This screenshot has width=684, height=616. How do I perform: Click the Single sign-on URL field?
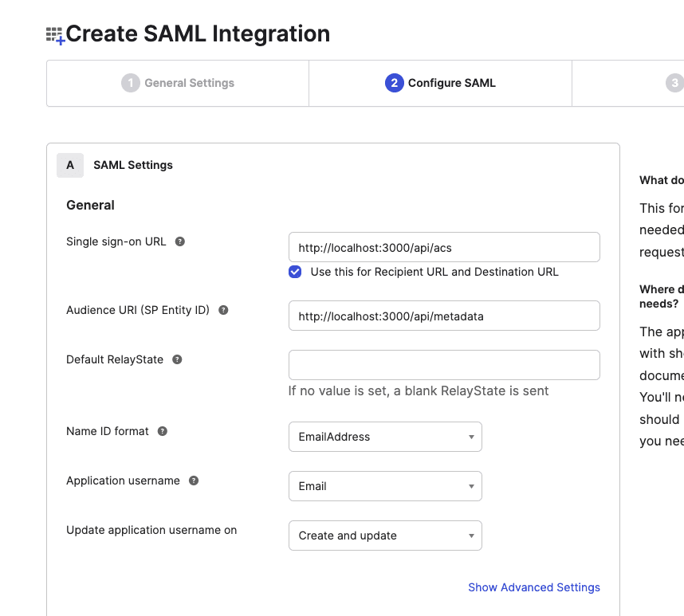(443, 247)
